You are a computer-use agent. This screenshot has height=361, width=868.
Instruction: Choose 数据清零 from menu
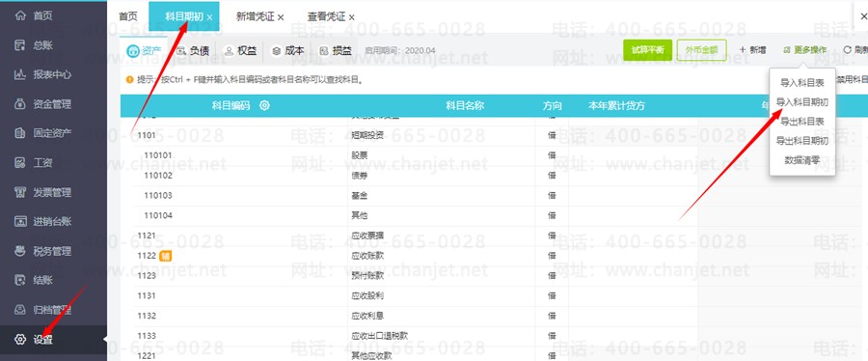[802, 160]
